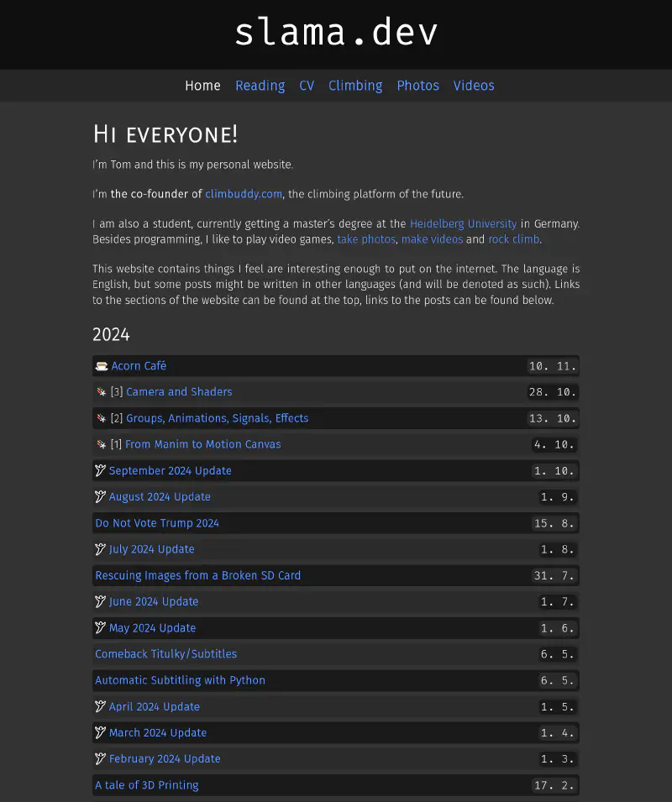The image size is (672, 802).
Task: Open the Automatic Subtitling with Python post
Action: [x=180, y=680]
